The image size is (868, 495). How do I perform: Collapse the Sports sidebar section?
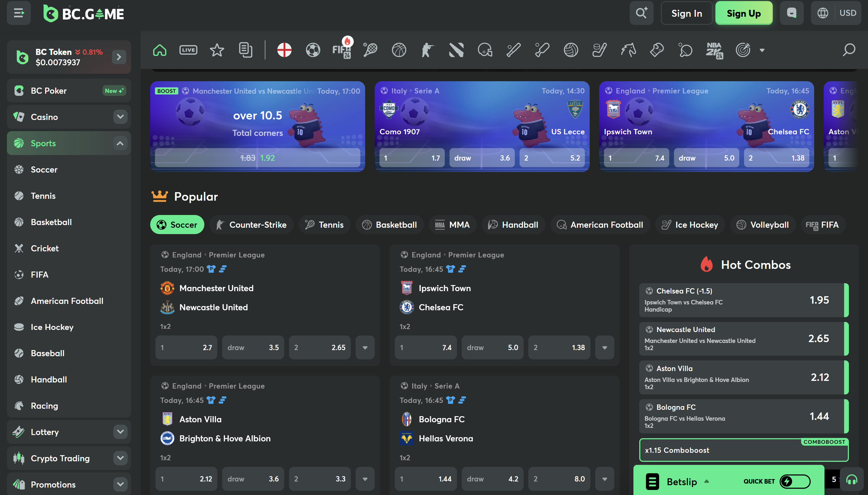click(120, 143)
